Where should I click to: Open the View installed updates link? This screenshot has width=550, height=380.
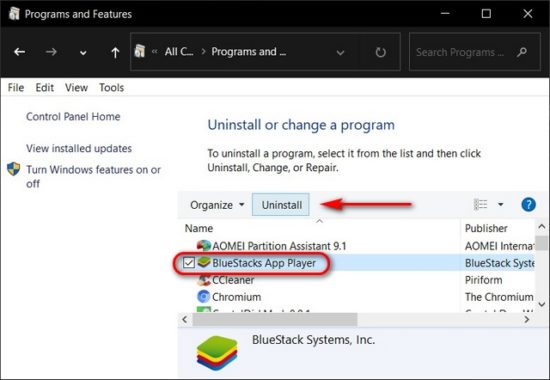79,148
